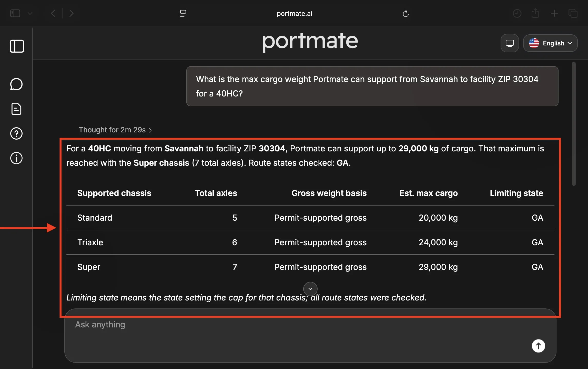The image size is (588, 369).
Task: Open the help question mark icon
Action: coord(16,133)
